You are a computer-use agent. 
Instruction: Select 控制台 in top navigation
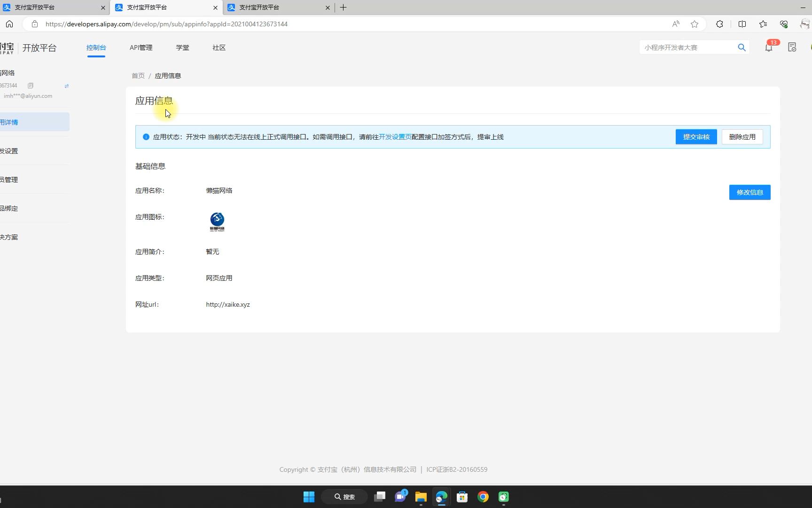[96, 48]
